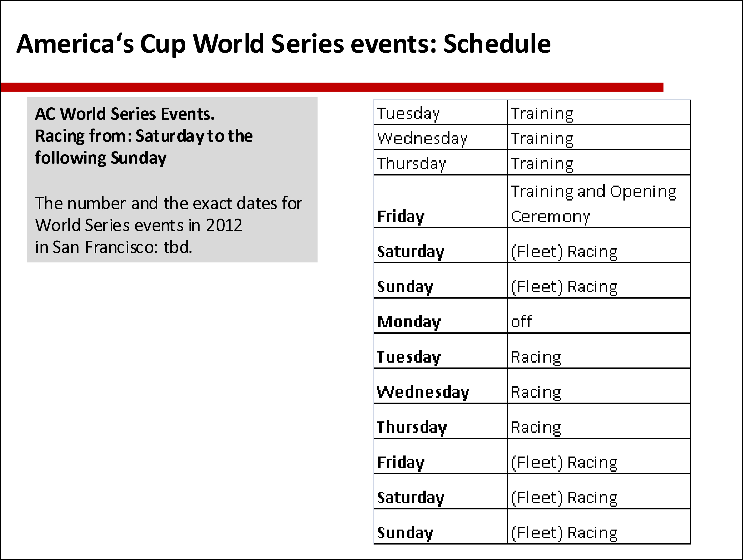Select the 'AC World Series Events.' heading text
Image resolution: width=743 pixels, height=560 pixels.
tap(125, 114)
